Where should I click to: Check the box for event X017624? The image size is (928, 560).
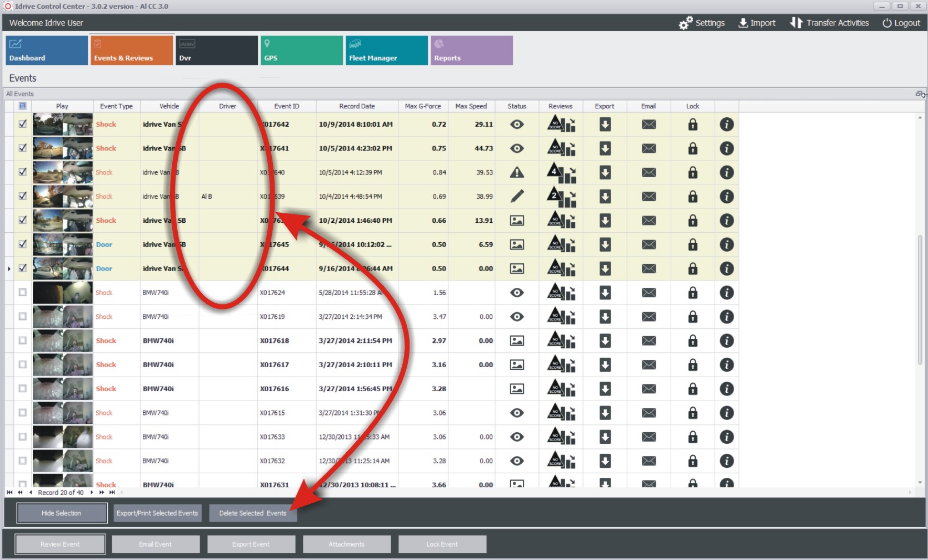[x=23, y=293]
